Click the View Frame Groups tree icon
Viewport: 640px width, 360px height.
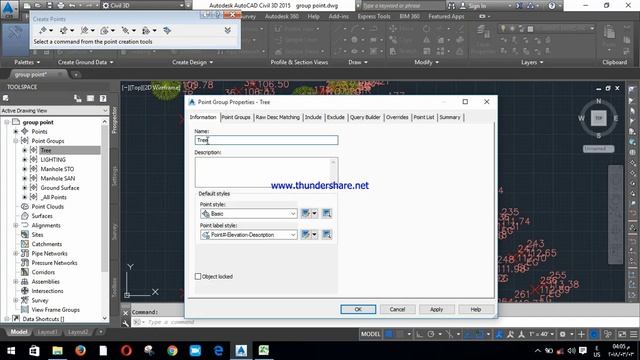click(24, 310)
